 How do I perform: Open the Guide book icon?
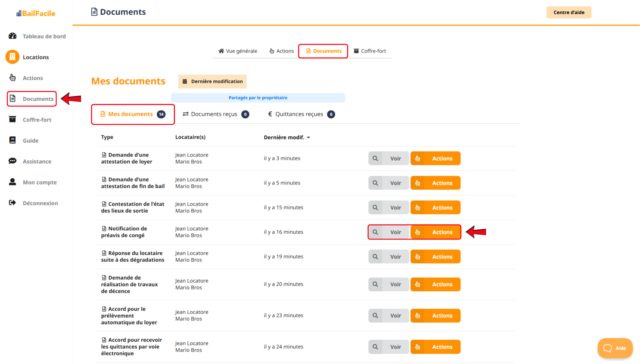pos(13,140)
